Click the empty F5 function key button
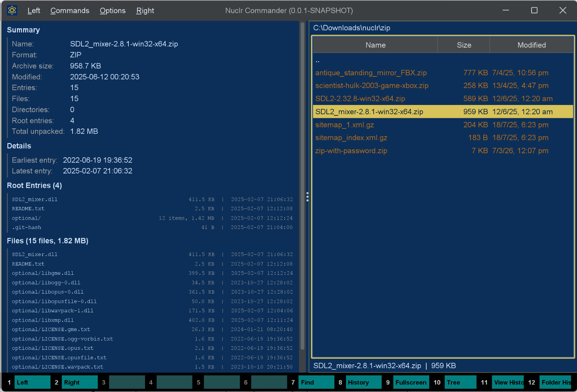Image resolution: width=577 pixels, height=392 pixels. tap(222, 382)
